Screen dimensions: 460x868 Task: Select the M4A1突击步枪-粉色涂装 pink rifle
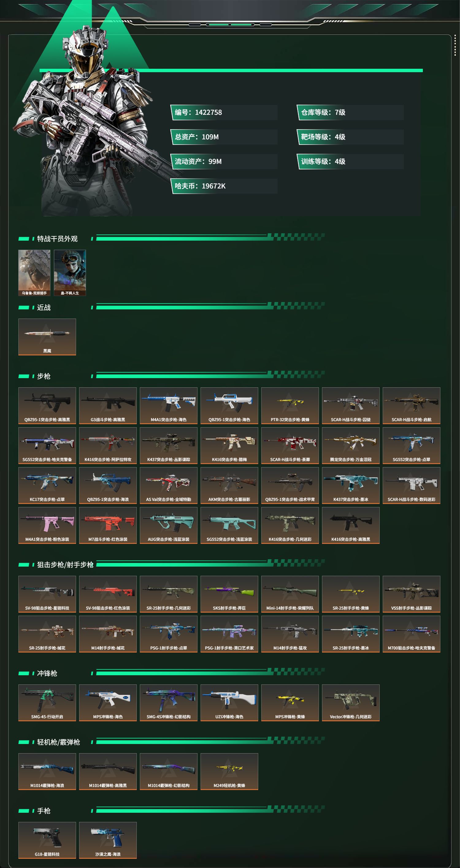47,525
